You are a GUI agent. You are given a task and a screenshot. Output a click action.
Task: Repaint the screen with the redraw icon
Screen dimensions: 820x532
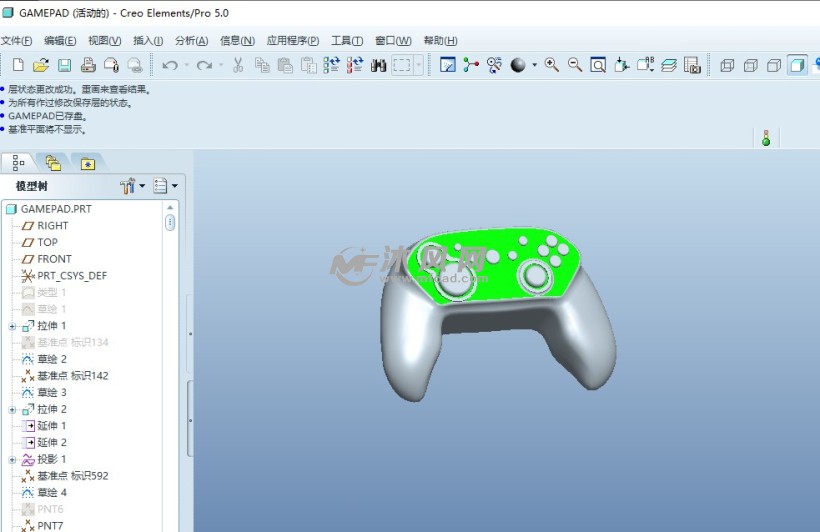point(448,65)
